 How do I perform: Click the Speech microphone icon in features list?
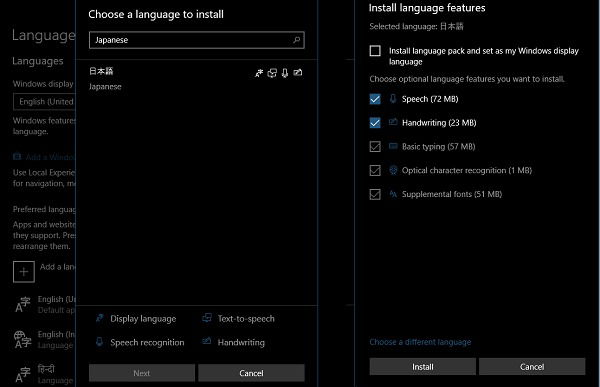393,99
